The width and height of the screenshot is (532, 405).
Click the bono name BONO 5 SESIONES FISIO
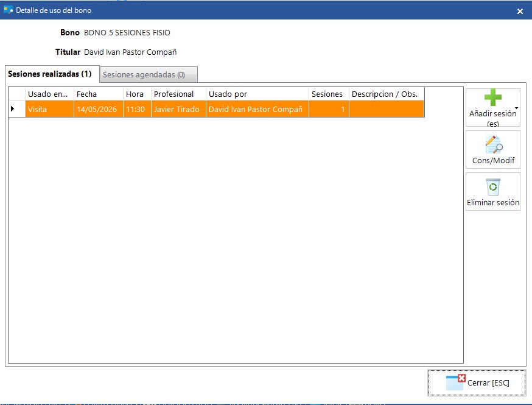point(127,33)
